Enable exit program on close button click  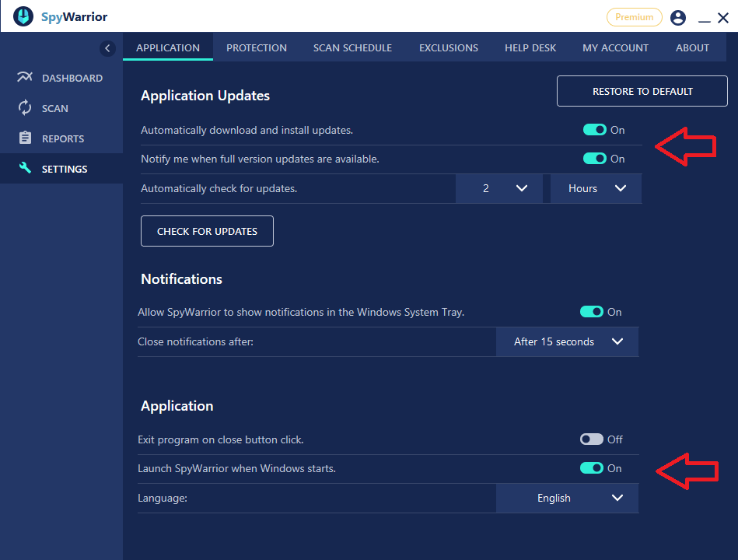coord(591,439)
